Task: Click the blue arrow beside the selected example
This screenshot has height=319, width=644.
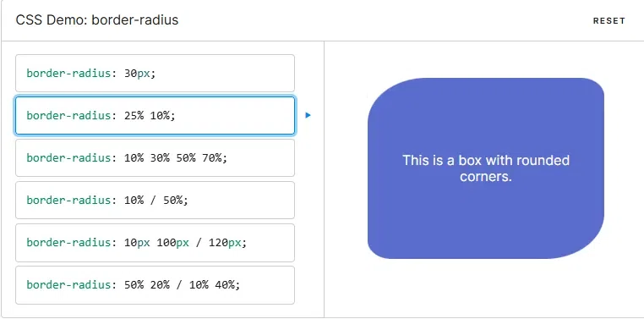Action: 308,115
